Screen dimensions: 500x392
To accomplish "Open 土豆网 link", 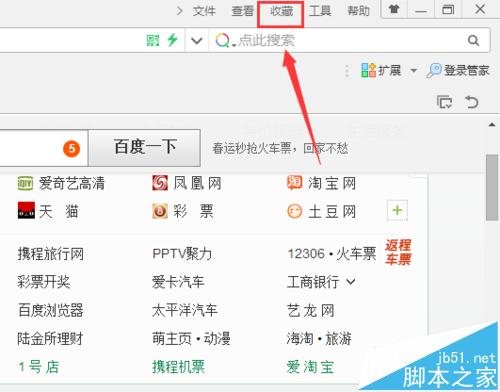I will [332, 211].
